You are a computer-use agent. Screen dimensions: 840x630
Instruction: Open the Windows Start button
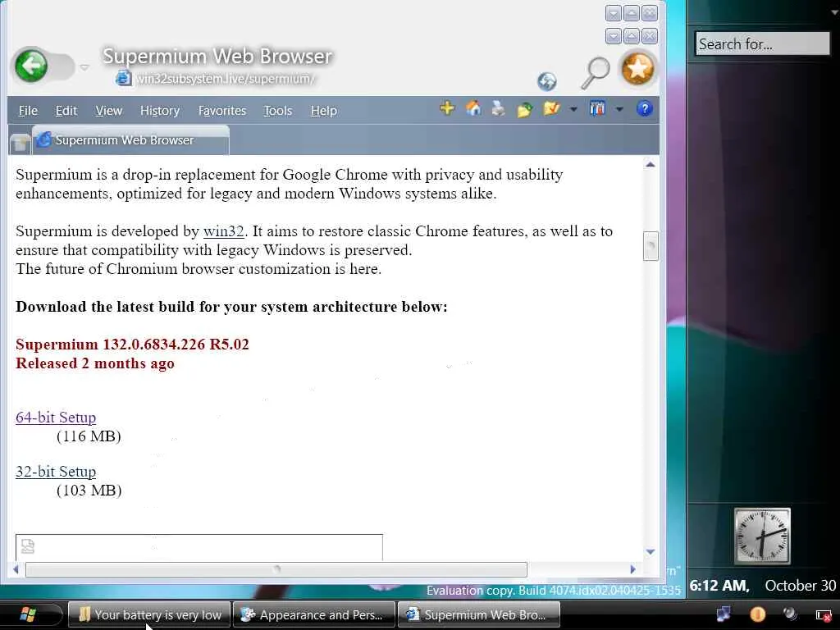[28, 614]
